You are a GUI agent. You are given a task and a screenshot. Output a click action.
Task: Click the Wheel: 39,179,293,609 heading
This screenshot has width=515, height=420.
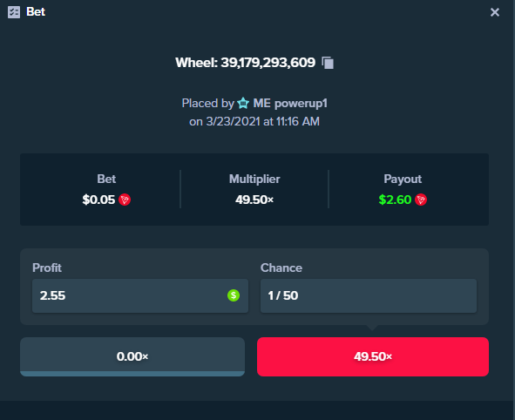coord(246,63)
